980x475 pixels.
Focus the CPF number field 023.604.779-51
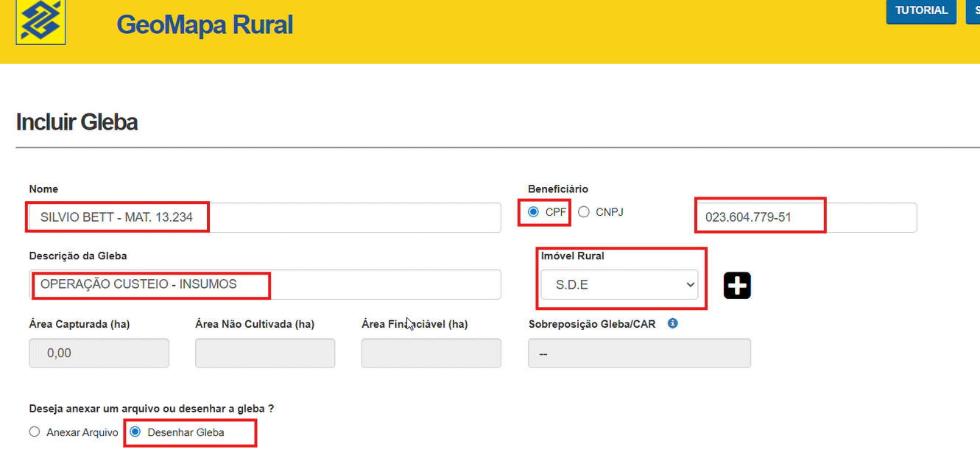pos(806,218)
